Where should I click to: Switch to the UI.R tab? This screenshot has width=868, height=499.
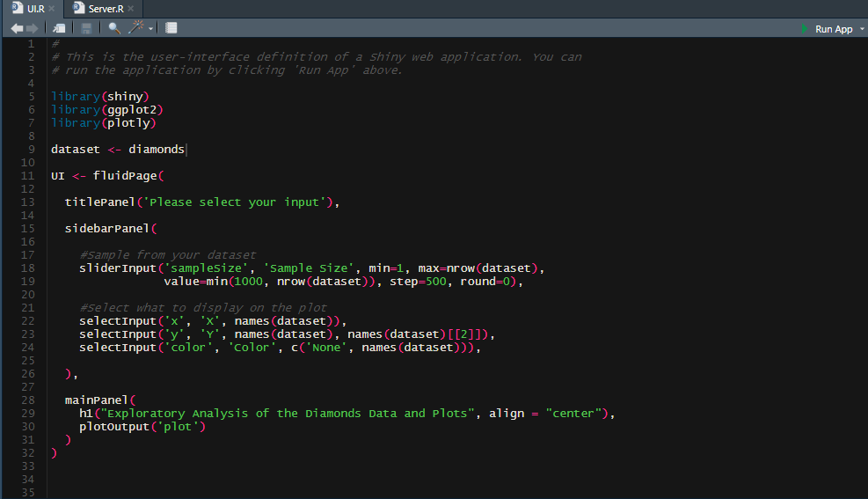coord(35,8)
